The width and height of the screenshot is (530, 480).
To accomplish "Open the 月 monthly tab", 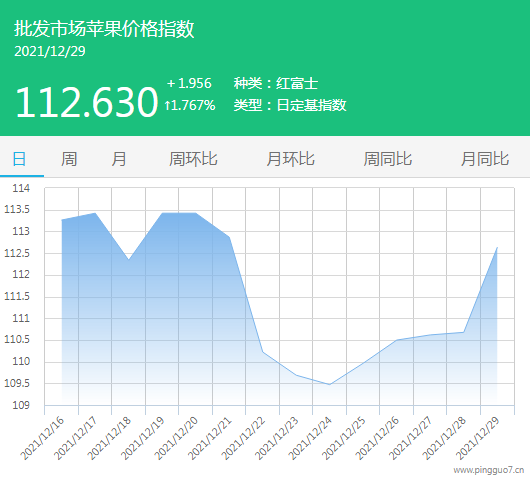I will (119, 159).
